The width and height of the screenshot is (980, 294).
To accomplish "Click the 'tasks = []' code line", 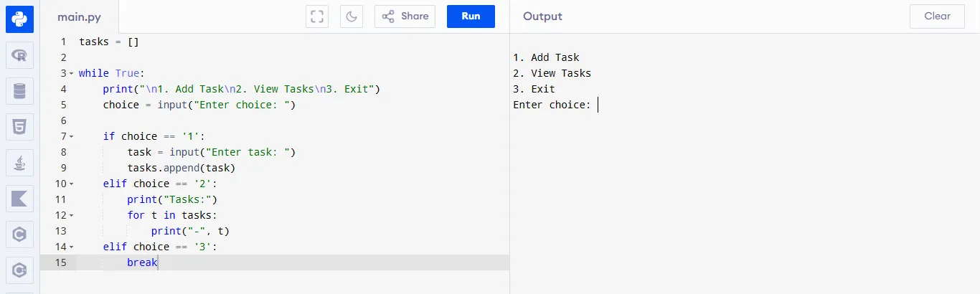I will [109, 42].
